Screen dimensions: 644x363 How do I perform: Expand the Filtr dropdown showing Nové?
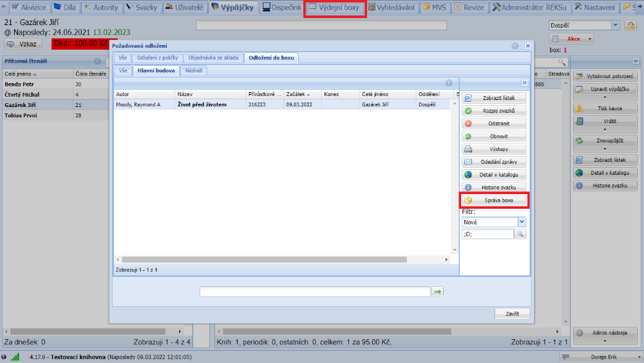click(x=522, y=222)
